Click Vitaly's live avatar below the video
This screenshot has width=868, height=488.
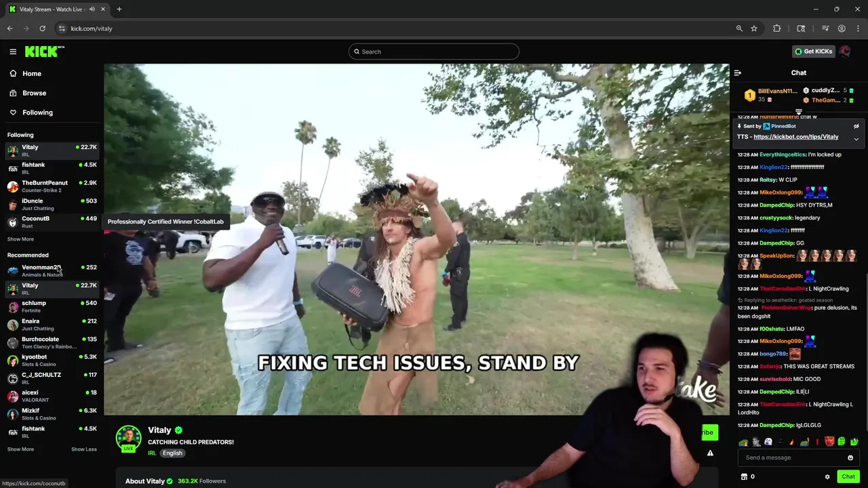[x=128, y=439]
